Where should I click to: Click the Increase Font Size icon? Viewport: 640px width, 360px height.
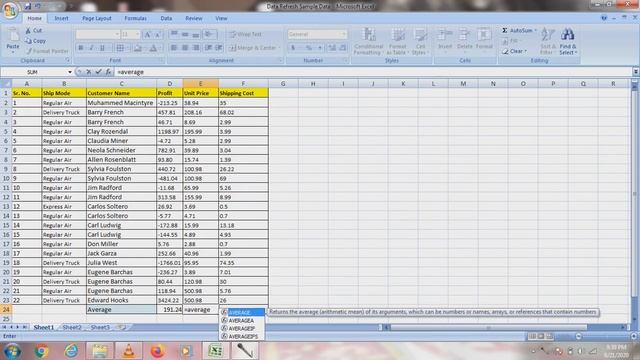point(148,34)
